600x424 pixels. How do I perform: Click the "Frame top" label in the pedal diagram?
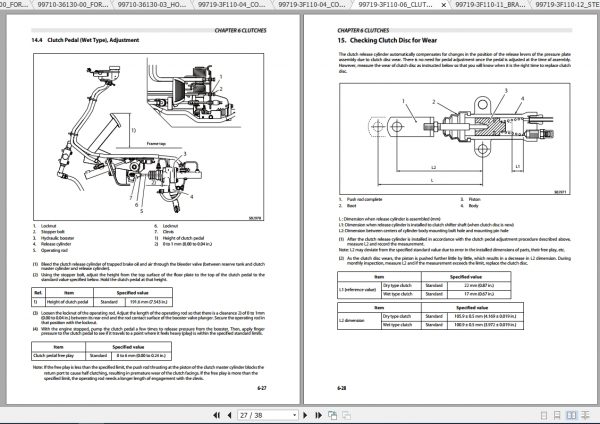tap(156, 144)
